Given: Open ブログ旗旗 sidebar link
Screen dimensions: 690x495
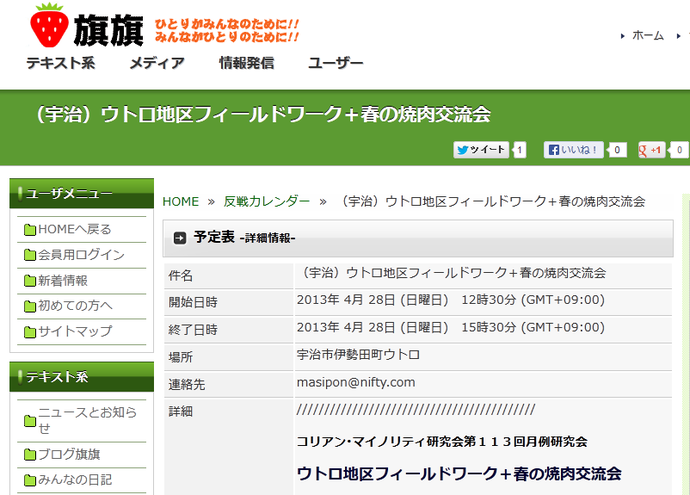Looking at the screenshot, I should click(x=69, y=454).
